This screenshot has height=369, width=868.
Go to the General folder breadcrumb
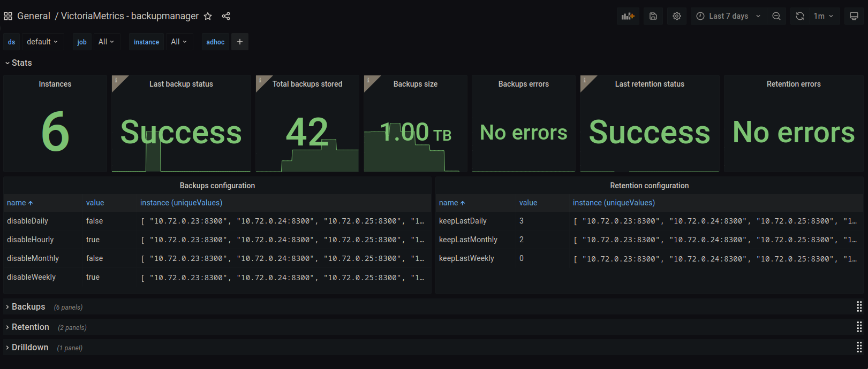(34, 16)
